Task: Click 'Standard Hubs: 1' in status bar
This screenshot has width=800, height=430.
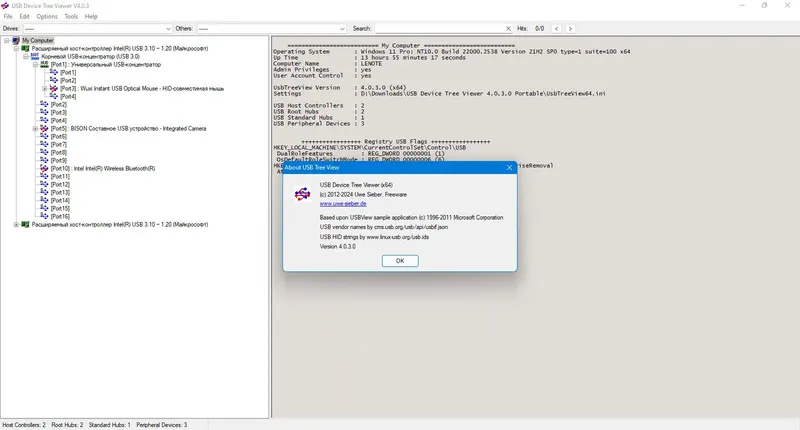Action: click(x=110, y=425)
